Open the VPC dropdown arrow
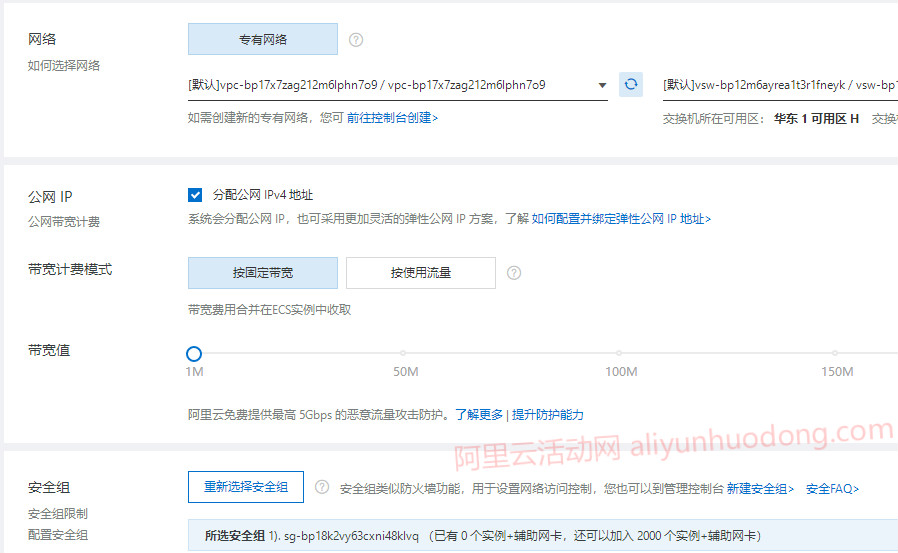Viewport: 898px width, 553px height. [602, 85]
